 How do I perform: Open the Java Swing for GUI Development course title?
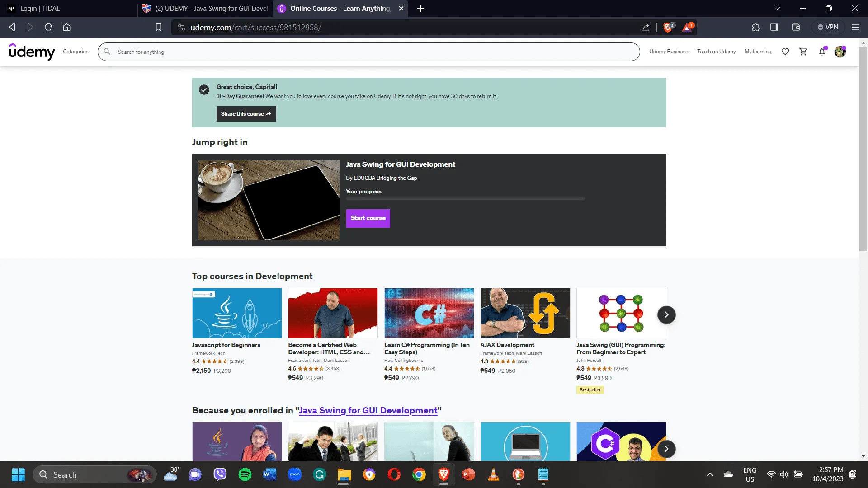pos(401,164)
